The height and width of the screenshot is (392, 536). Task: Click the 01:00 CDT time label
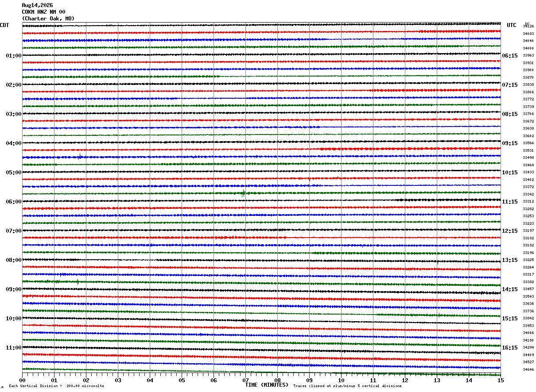coord(14,56)
